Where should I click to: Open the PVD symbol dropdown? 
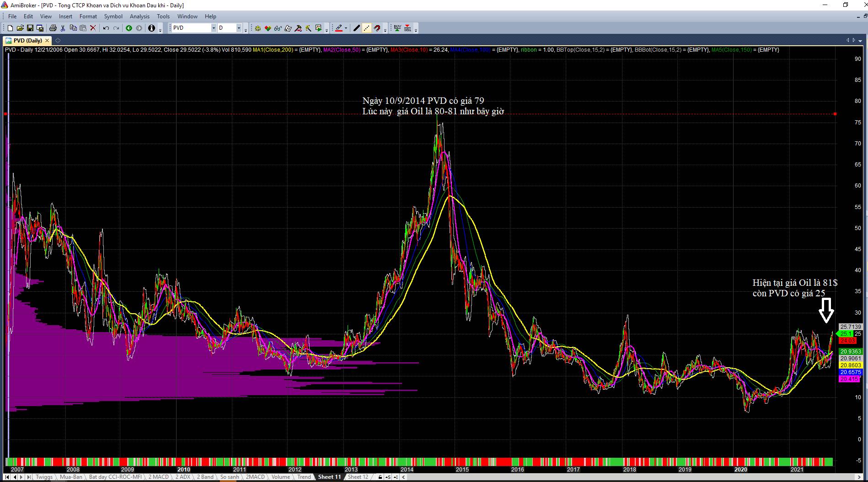click(x=213, y=28)
